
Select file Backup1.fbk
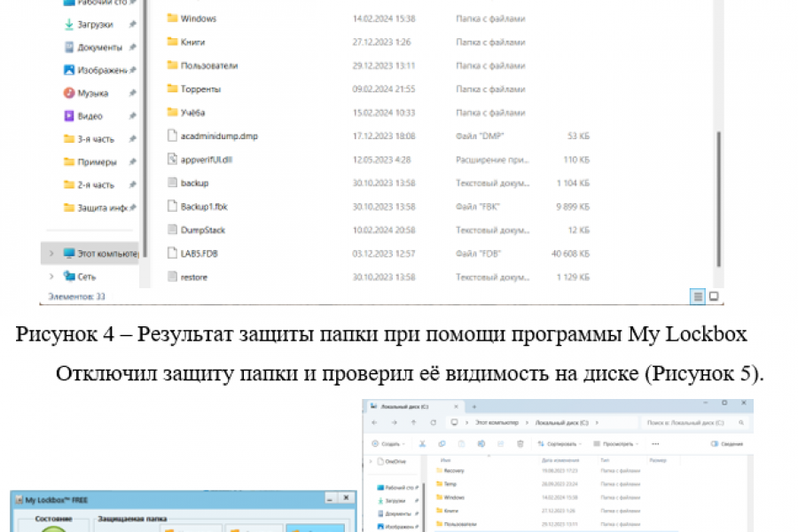198,207
